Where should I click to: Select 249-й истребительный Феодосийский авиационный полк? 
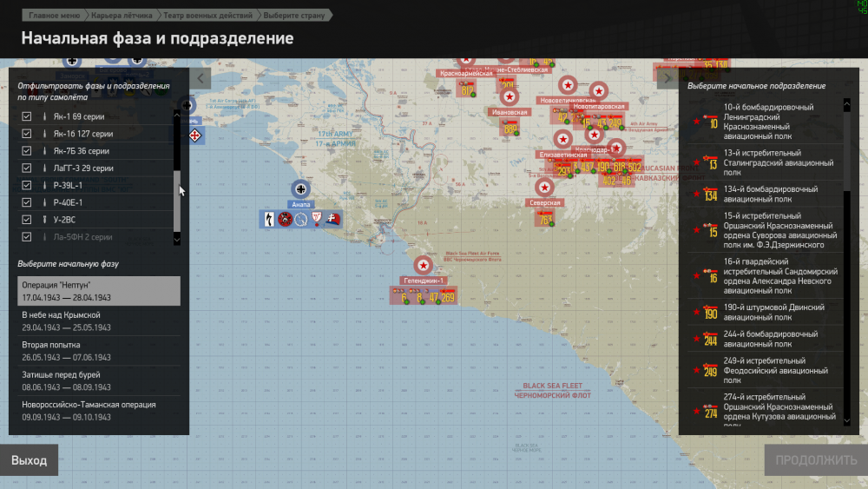(766, 371)
